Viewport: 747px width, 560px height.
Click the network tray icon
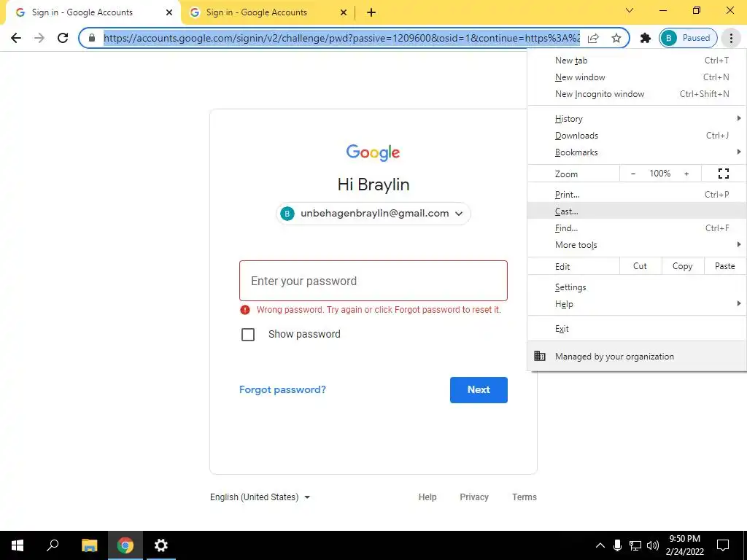[635, 545]
